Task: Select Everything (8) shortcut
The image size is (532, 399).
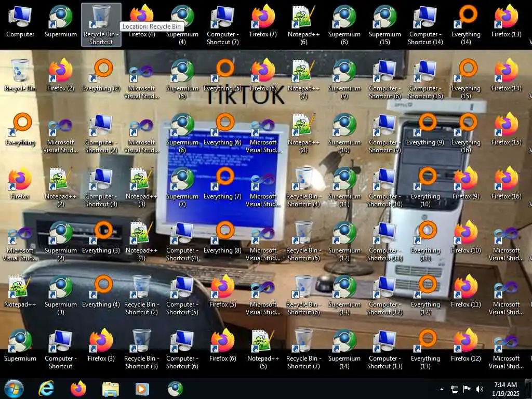Action: 222,237
